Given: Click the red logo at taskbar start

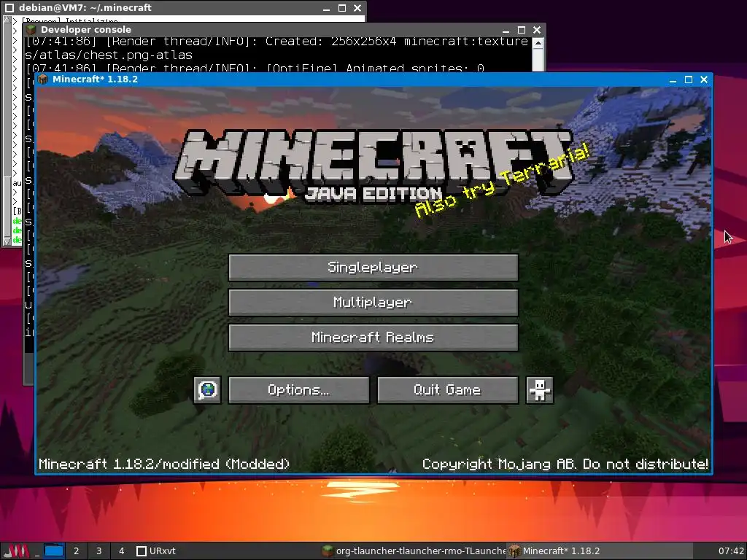Looking at the screenshot, I should tap(16, 551).
